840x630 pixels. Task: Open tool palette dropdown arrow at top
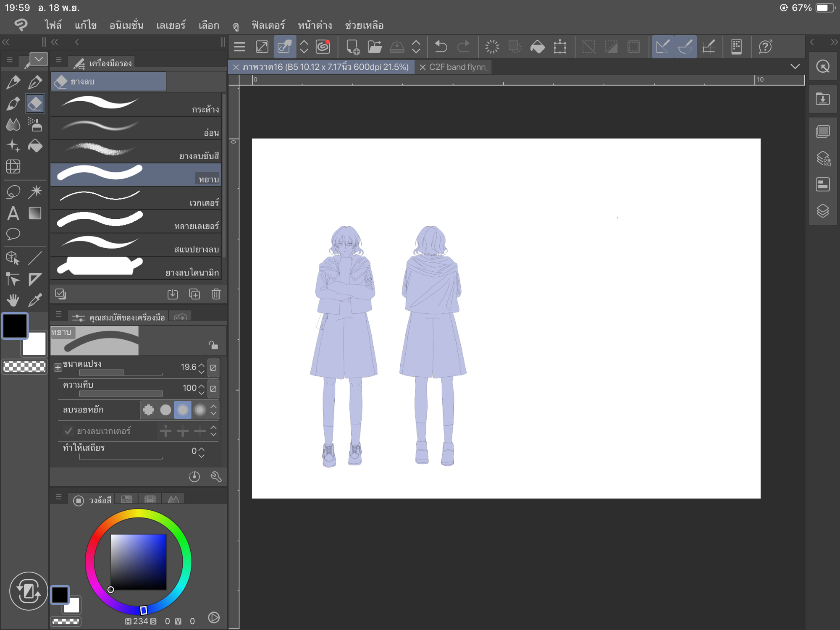[39, 59]
